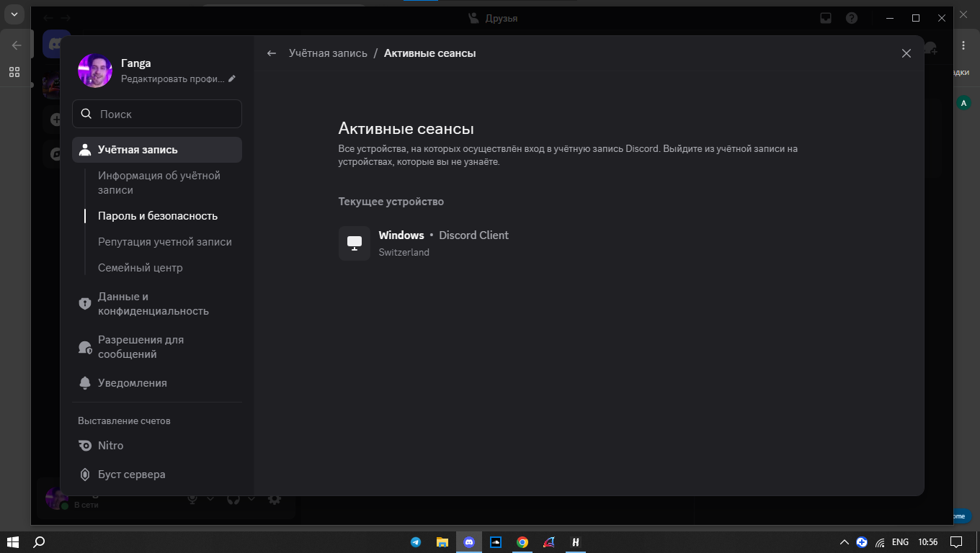The height and width of the screenshot is (553, 980).
Task: Focus the Поиск settings search field
Action: click(157, 114)
